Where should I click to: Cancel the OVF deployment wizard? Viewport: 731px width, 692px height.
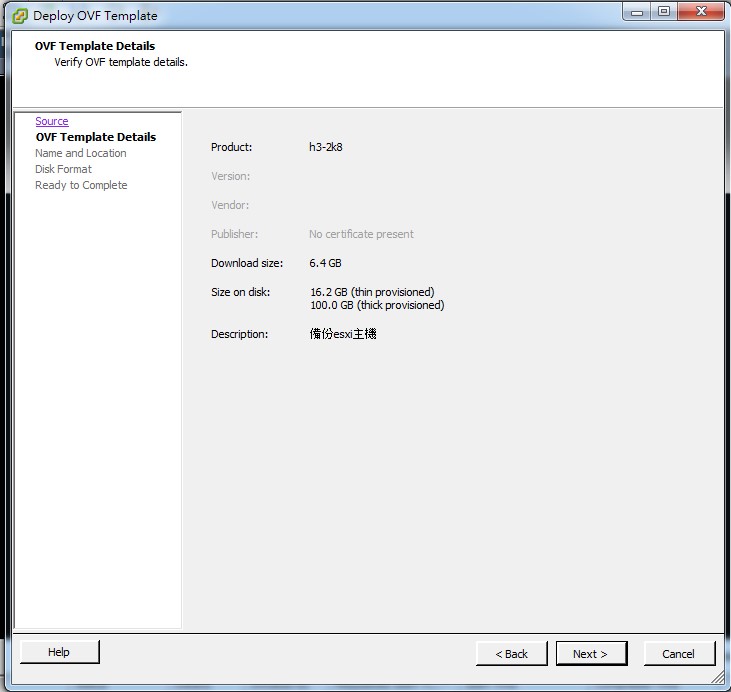point(679,653)
